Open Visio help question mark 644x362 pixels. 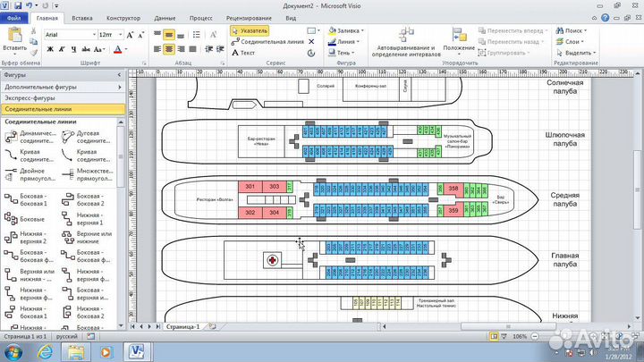pyautogui.click(x=605, y=18)
